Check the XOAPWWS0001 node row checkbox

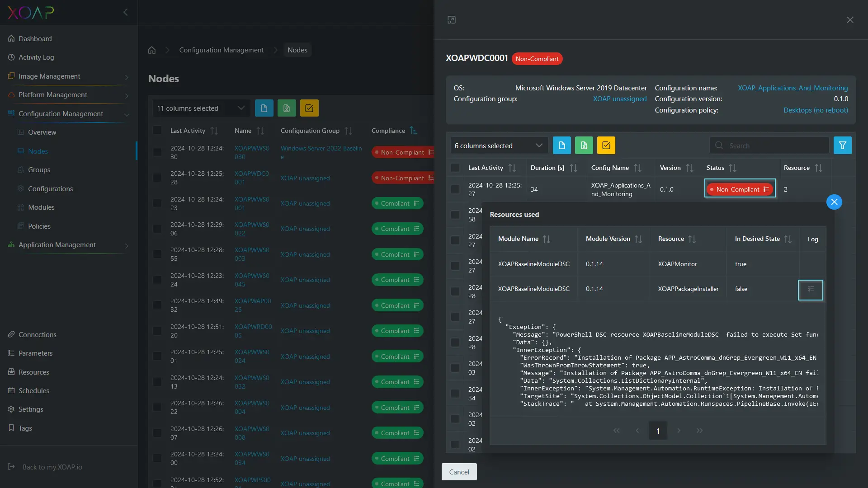[x=157, y=203]
